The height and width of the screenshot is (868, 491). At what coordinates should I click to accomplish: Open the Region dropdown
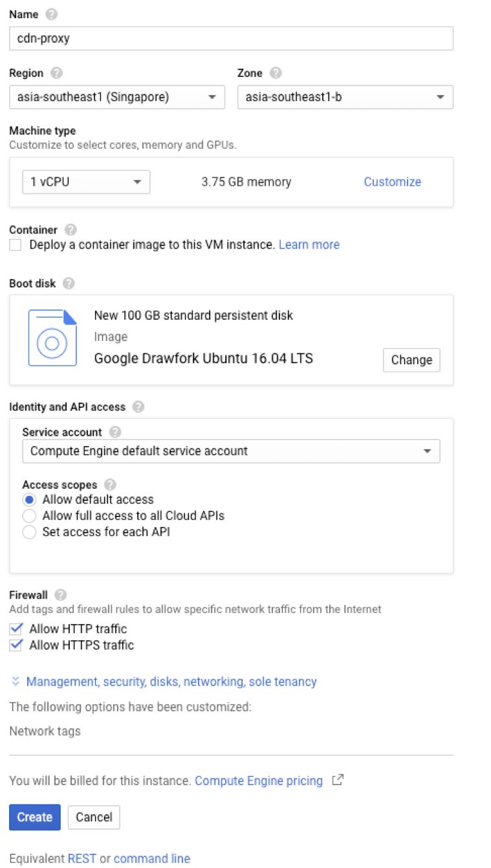click(x=117, y=97)
